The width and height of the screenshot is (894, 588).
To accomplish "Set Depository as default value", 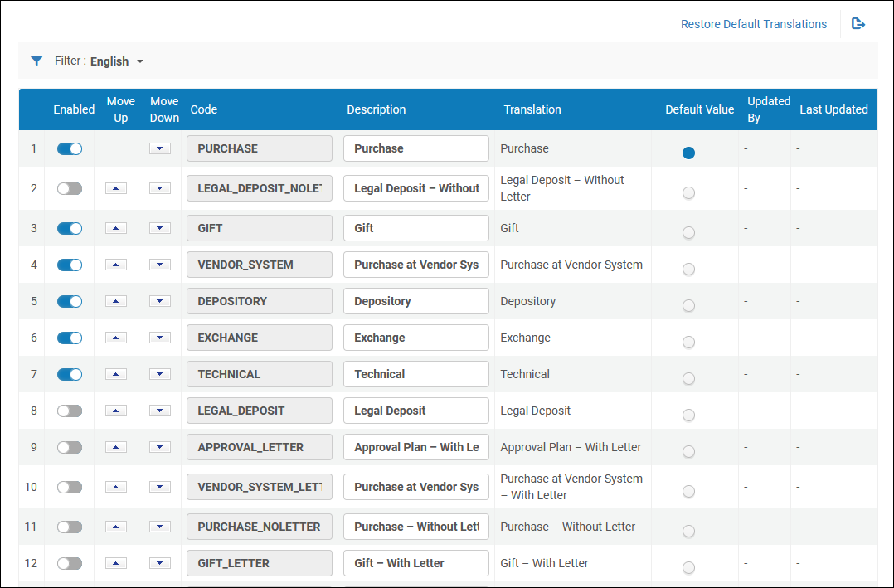I will [688, 306].
